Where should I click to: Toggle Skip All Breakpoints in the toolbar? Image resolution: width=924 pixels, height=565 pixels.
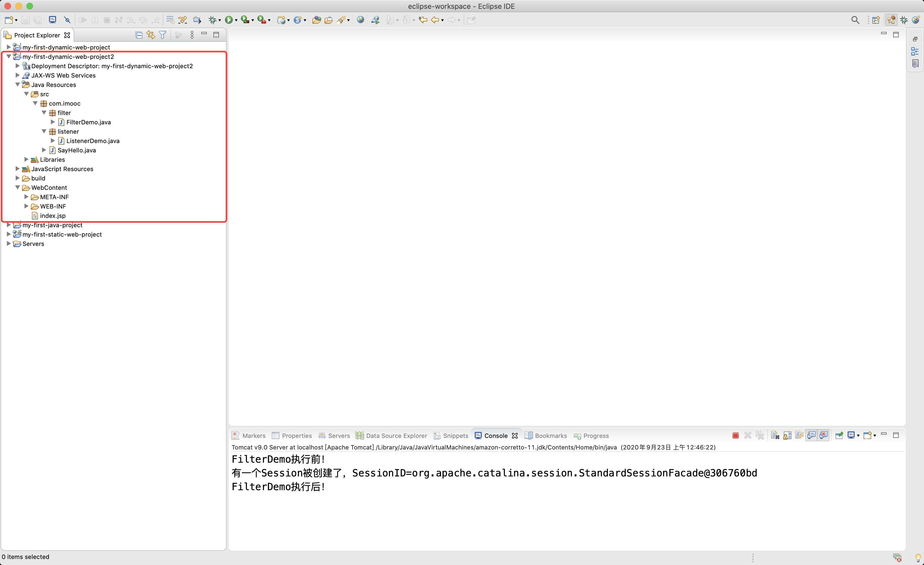point(67,20)
